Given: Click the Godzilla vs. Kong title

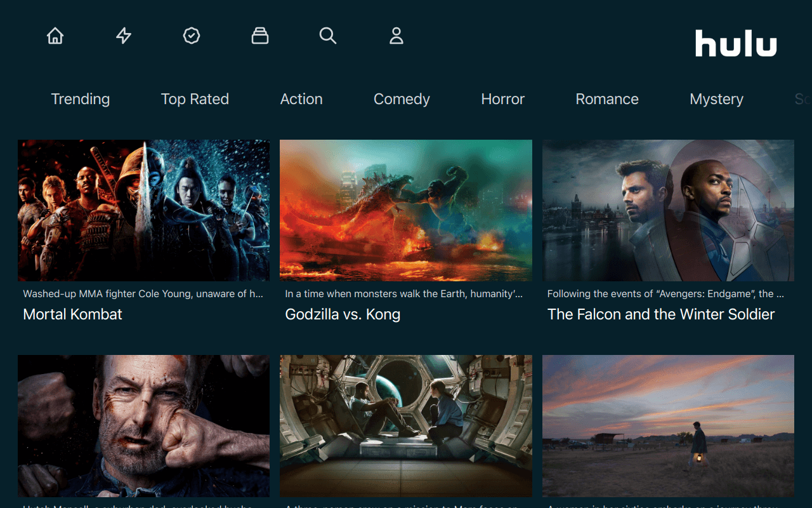Looking at the screenshot, I should [343, 314].
